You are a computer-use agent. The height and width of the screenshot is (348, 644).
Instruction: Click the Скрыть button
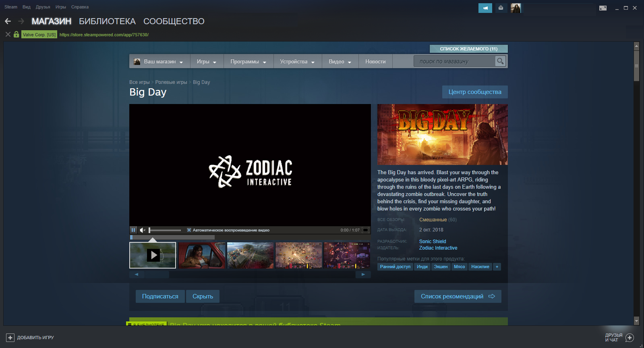pos(203,296)
